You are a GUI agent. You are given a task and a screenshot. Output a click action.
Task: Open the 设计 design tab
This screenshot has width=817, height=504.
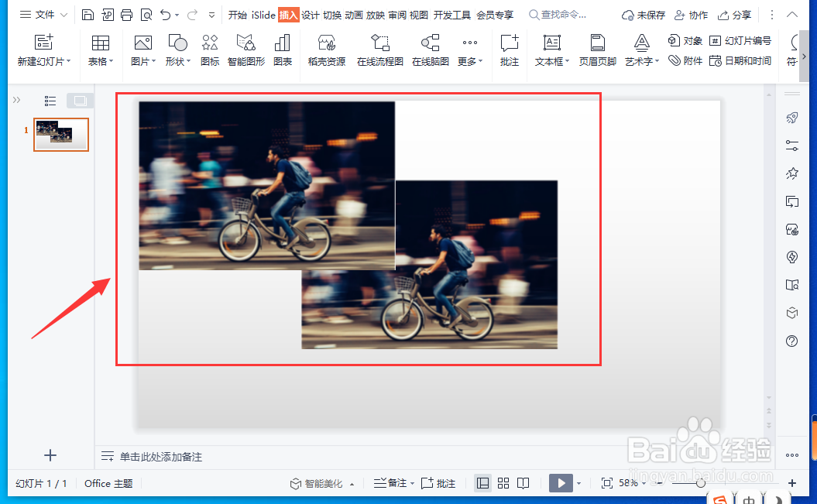coord(310,15)
